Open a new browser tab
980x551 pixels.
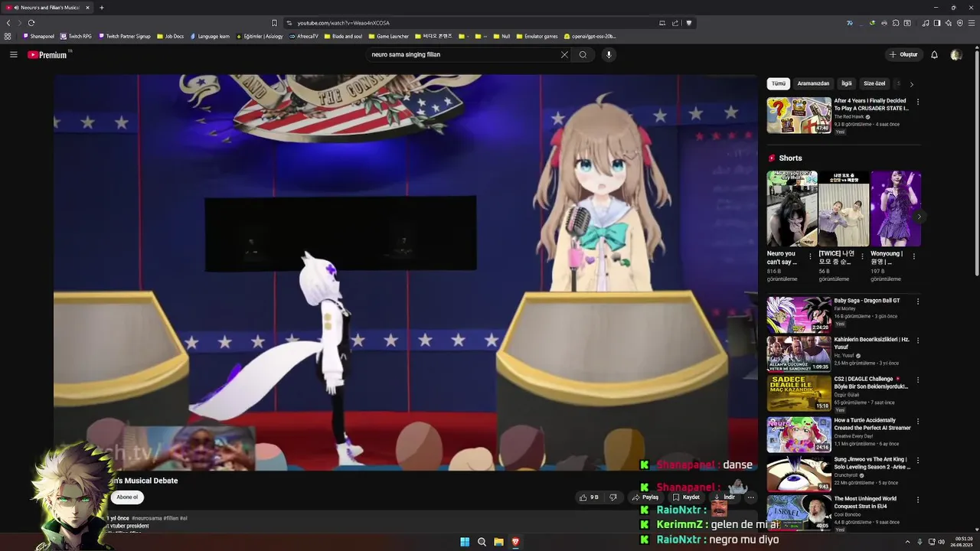click(101, 8)
